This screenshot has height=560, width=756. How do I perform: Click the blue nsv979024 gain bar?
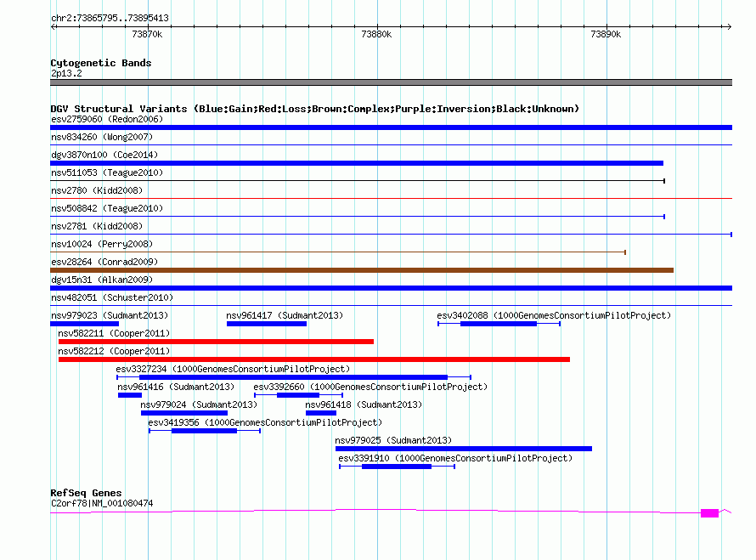[184, 413]
